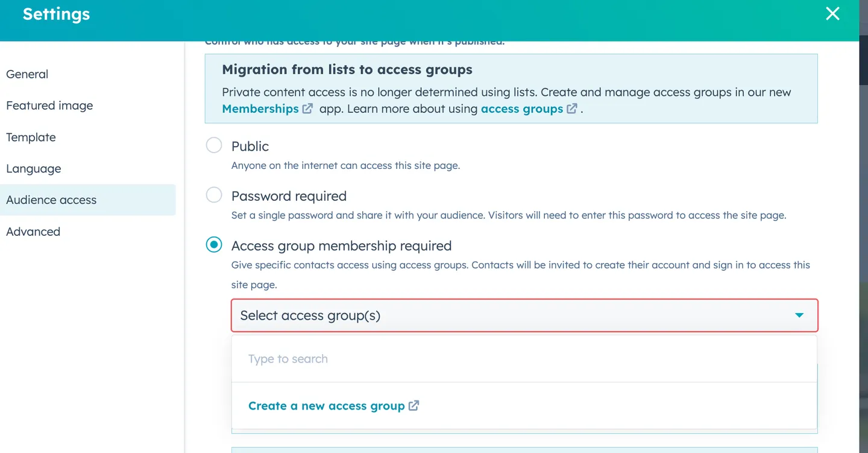Follow the access groups help link

(522, 109)
